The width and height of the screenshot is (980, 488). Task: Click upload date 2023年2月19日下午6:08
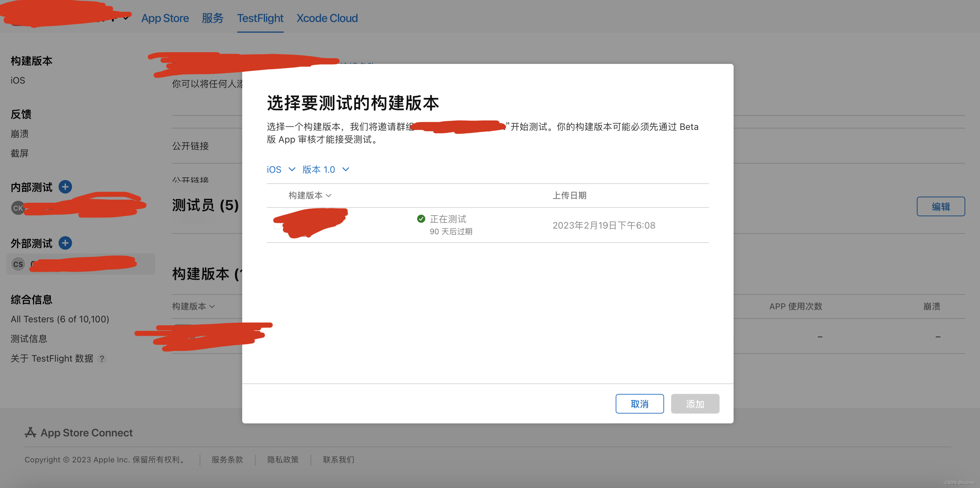(x=604, y=225)
